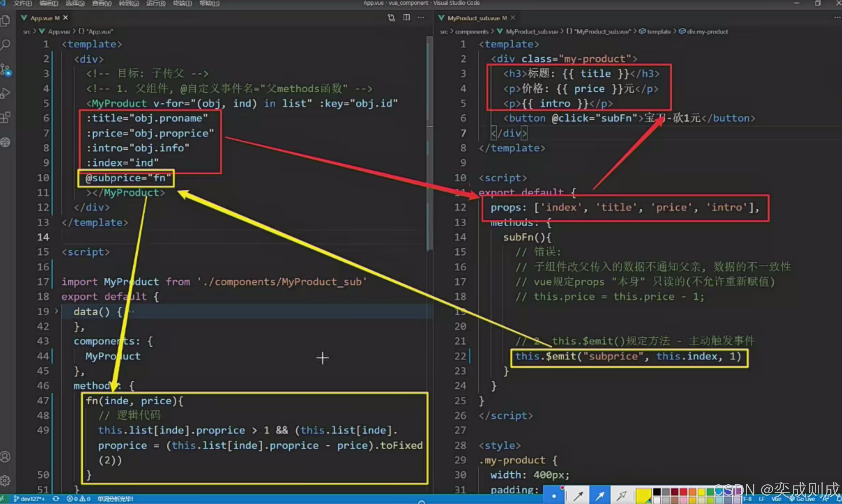Pick the red color swatch in annotation palette
This screenshot has width=842, height=504.
[x=683, y=492]
